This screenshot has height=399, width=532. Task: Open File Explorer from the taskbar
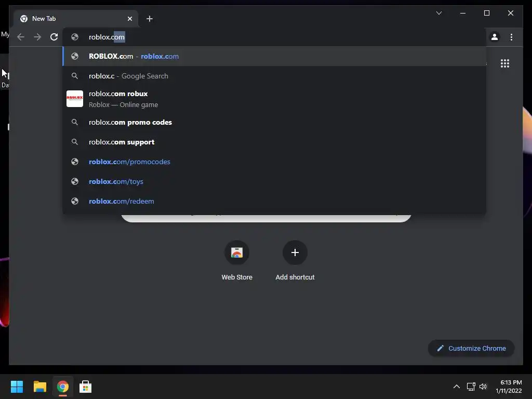click(39, 387)
